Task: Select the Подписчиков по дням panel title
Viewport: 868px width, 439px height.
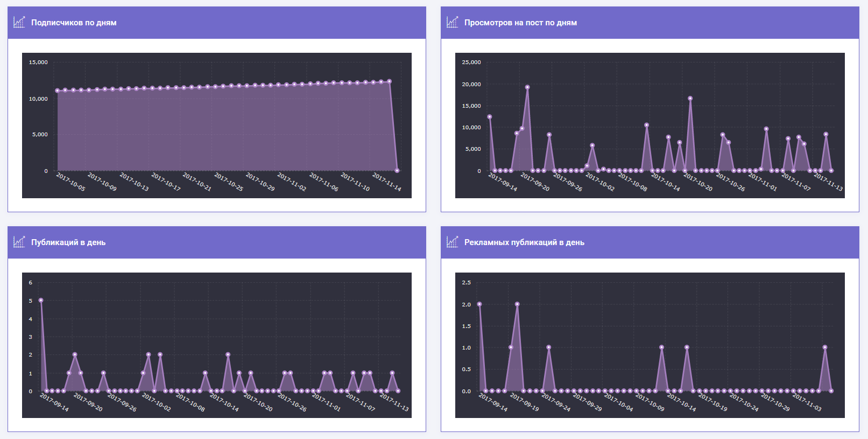Action: click(x=74, y=23)
